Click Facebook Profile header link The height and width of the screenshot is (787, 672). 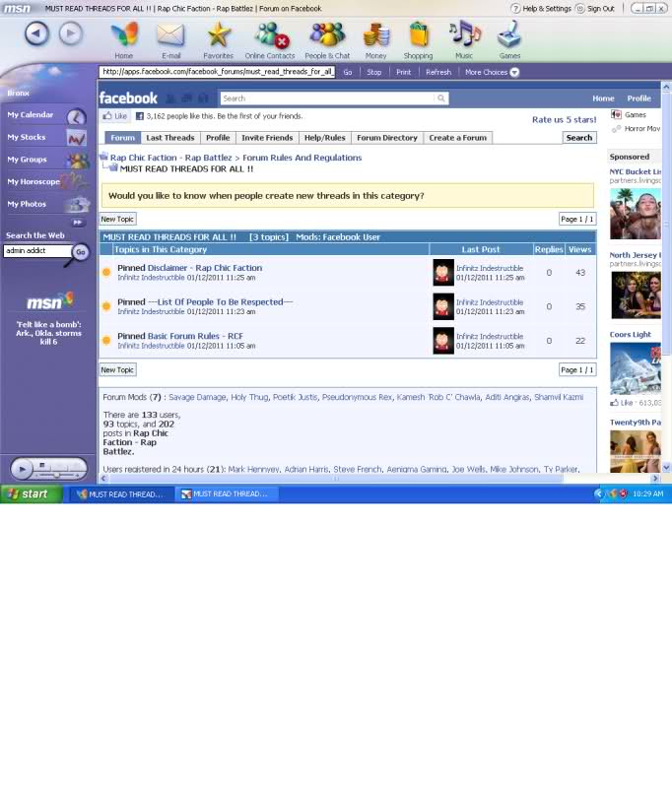click(638, 98)
